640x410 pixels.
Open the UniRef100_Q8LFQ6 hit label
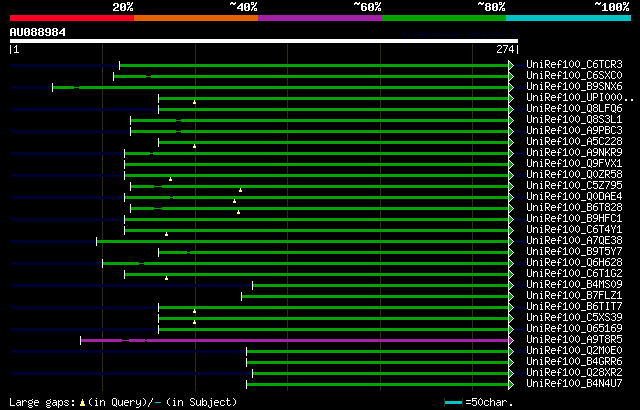pyautogui.click(x=574, y=109)
